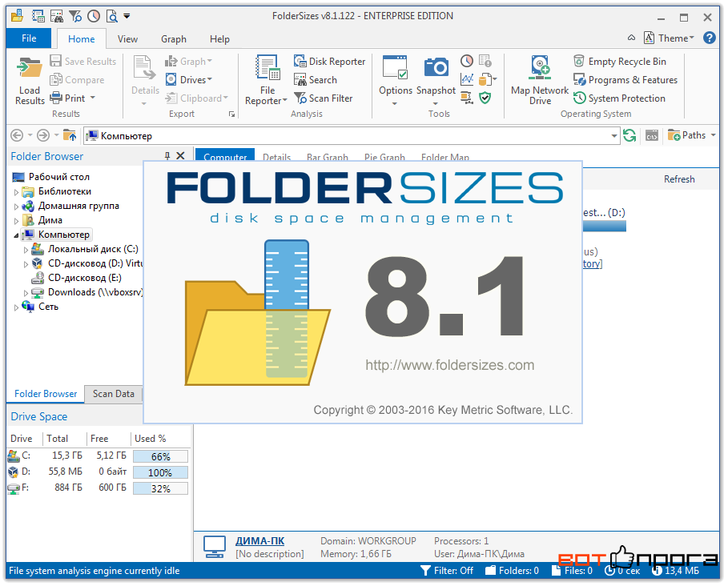Click the ДИМА-ПК computer name link
This screenshot has height=586, width=728.
tap(259, 540)
